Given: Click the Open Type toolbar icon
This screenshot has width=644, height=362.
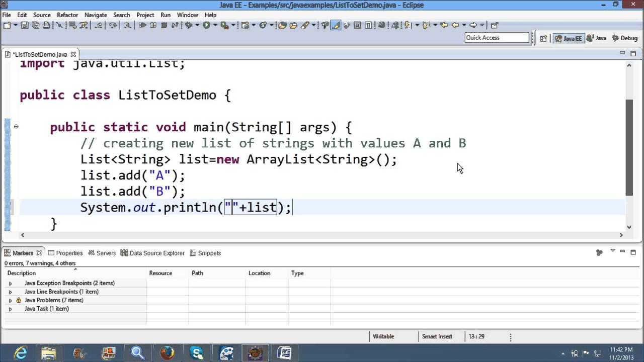Looking at the screenshot, I should click(282, 25).
